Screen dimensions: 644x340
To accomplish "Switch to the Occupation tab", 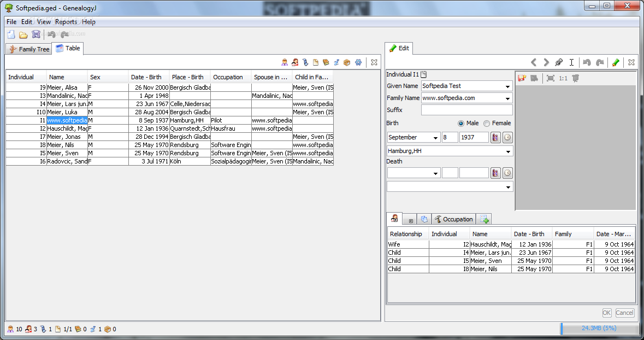I will (x=454, y=220).
